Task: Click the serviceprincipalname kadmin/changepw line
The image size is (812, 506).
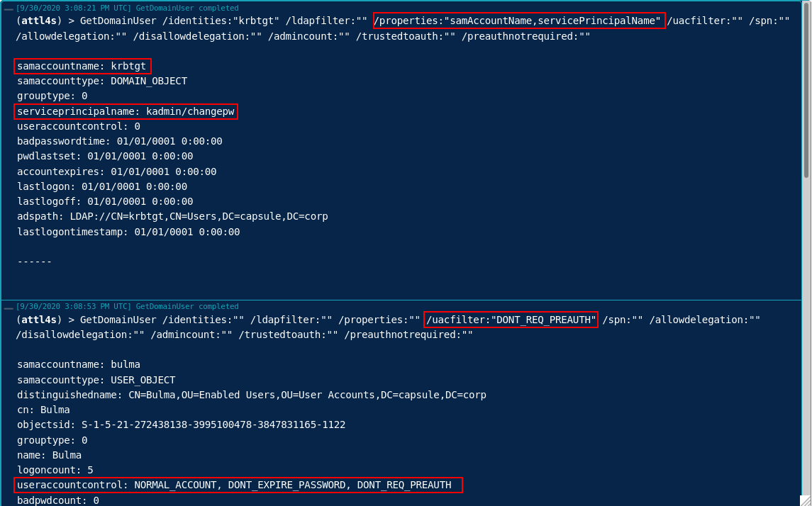Action: point(126,111)
